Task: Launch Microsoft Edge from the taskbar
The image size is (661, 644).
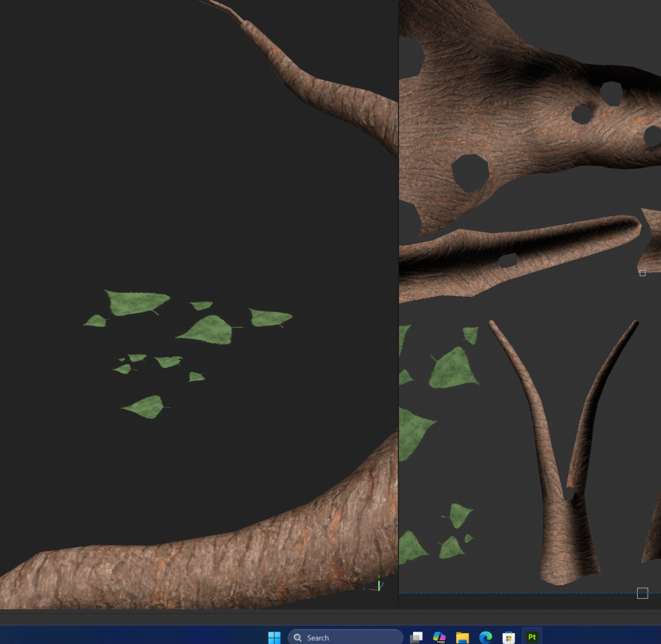Action: click(x=485, y=637)
